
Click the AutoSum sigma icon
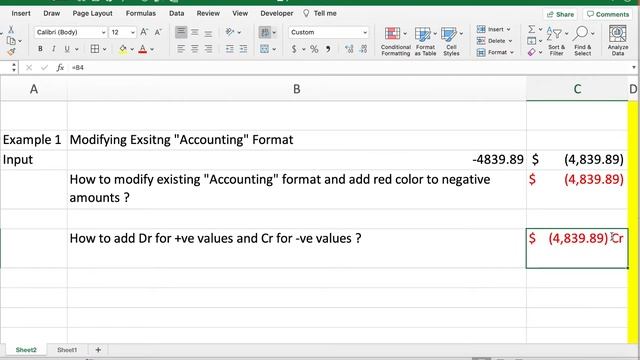531,29
